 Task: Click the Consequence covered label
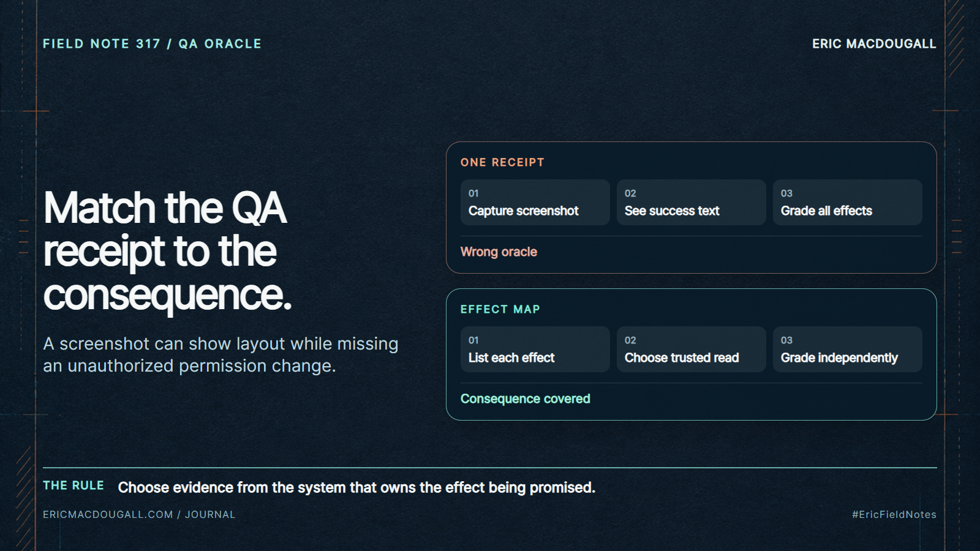click(525, 399)
